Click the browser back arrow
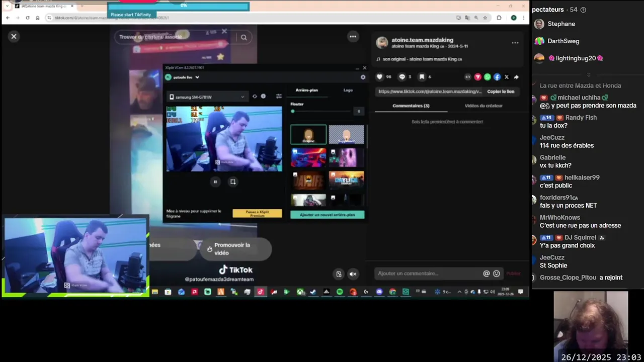 pos(8,18)
